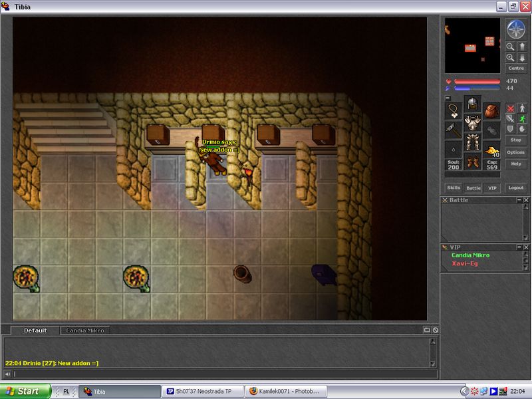Zoom in the minimap
Screen dimensions: 532x399
[510, 58]
